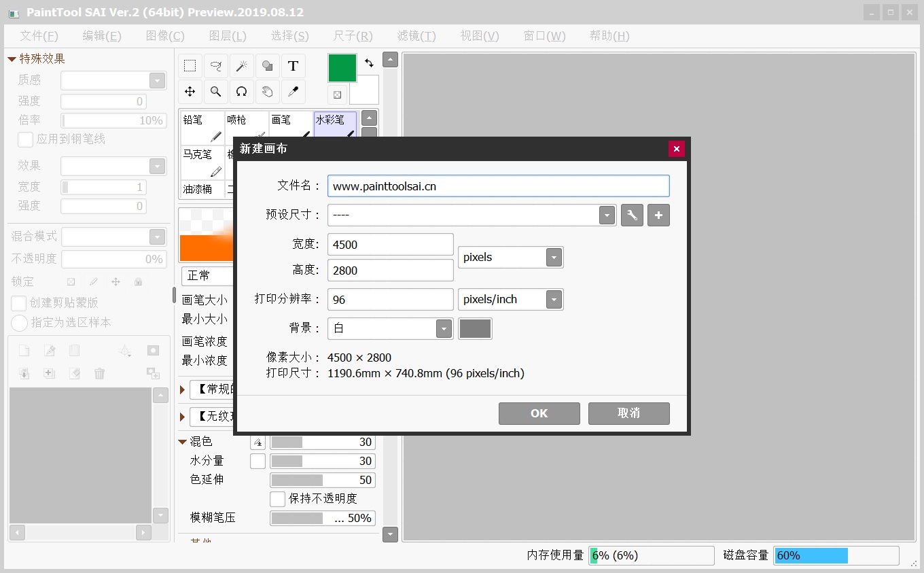Collapse the 特殊效果 section

coord(12,59)
